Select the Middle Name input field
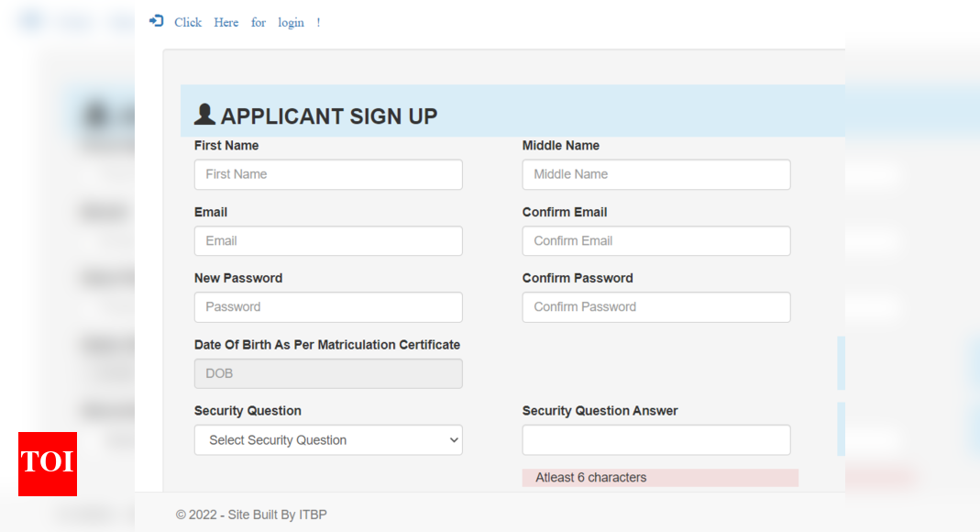Screen dimensions: 980x532 [x=656, y=174]
